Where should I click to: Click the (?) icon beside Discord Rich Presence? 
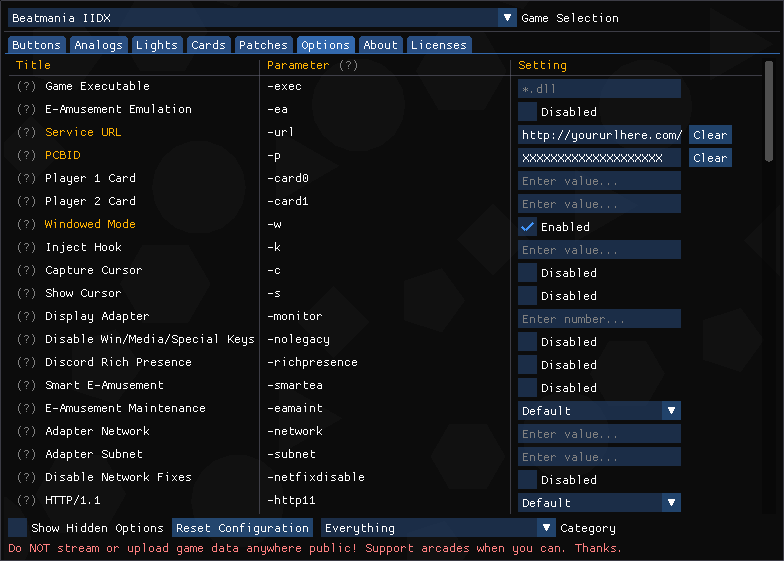[26, 362]
